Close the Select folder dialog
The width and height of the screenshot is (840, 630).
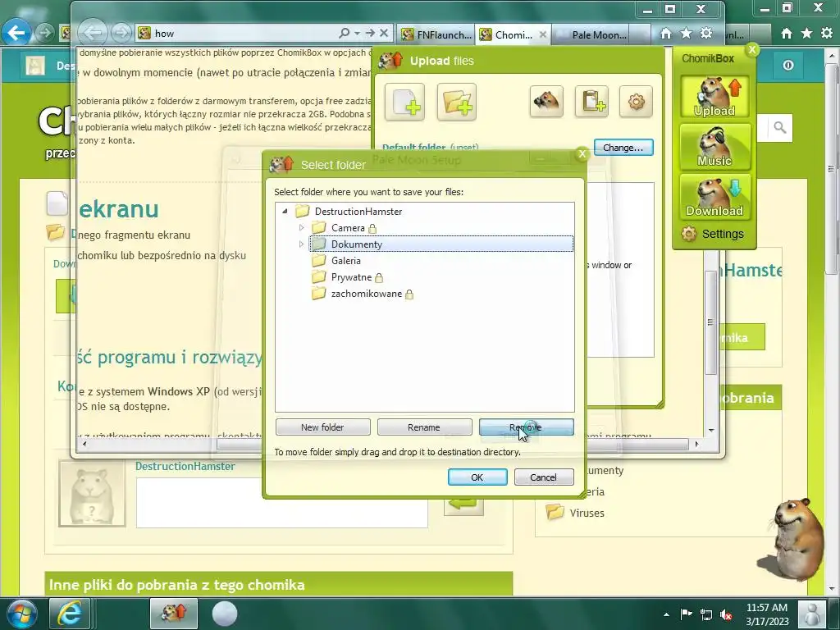582,154
